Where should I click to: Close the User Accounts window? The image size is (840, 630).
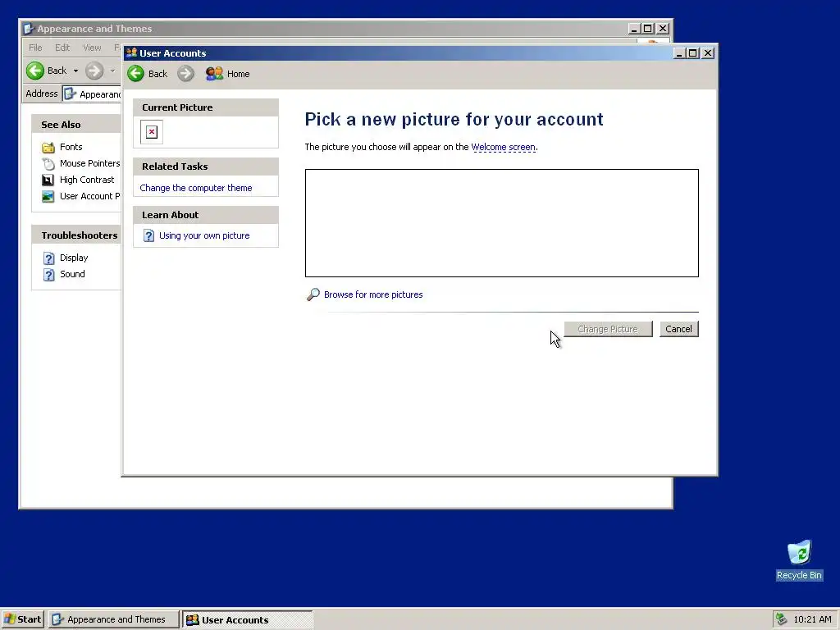coord(708,53)
